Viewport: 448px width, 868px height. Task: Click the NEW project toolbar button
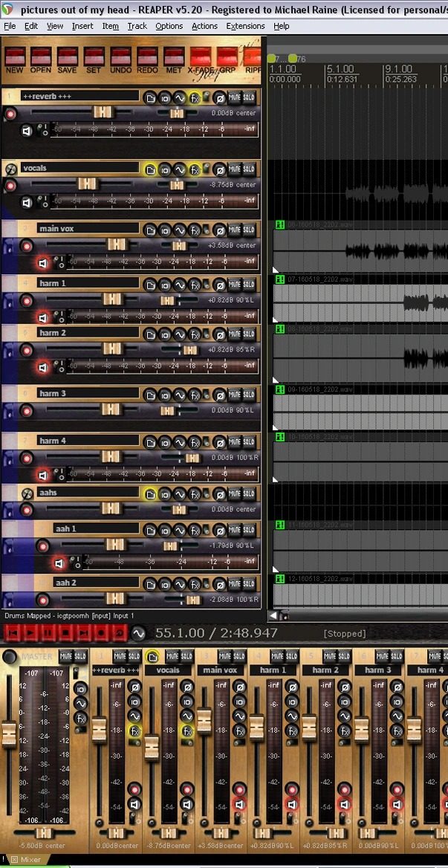click(14, 60)
